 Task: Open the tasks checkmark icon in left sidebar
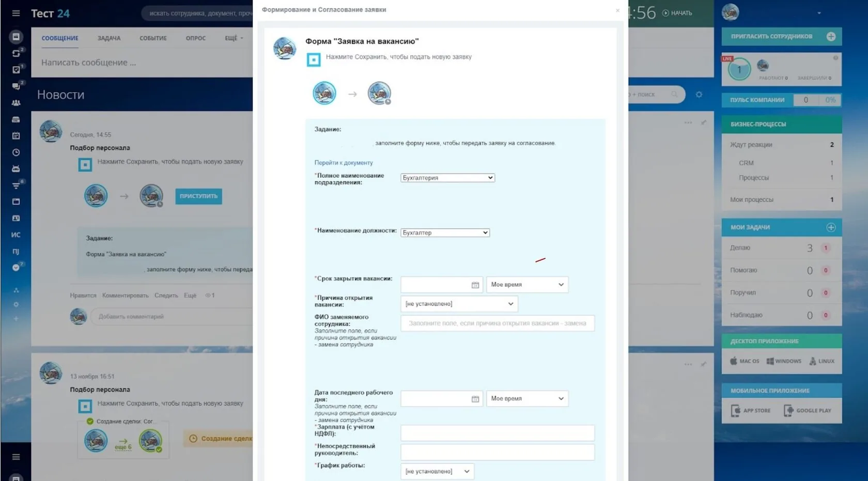coord(16,69)
